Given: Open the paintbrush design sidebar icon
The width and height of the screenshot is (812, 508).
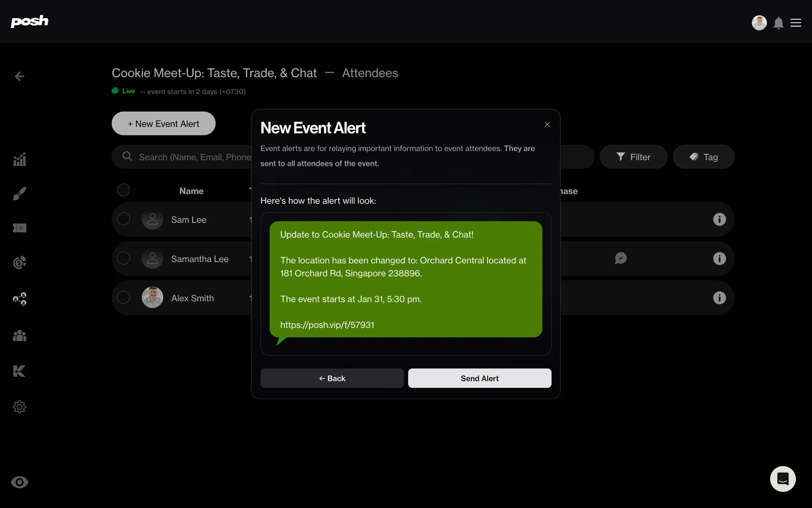Looking at the screenshot, I should coord(19,193).
